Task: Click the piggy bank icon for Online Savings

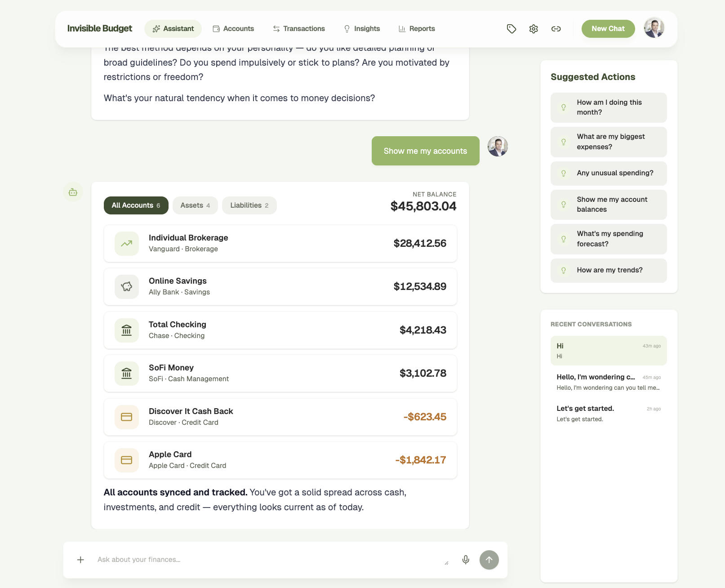Action: (126, 286)
